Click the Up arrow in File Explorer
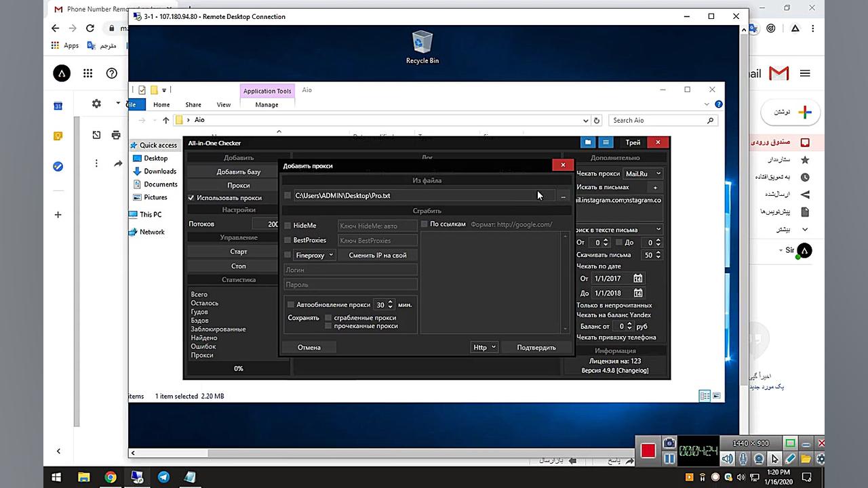The height and width of the screenshot is (488, 868). [165, 120]
